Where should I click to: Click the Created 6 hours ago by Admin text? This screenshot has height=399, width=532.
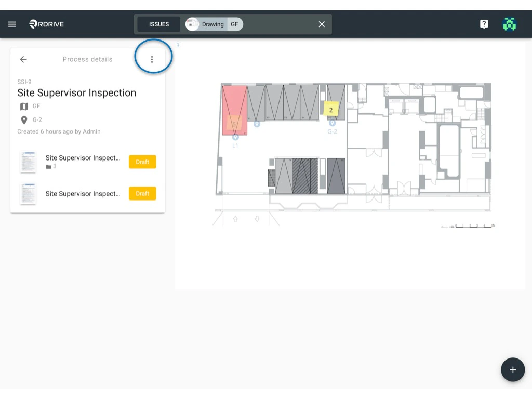click(59, 131)
